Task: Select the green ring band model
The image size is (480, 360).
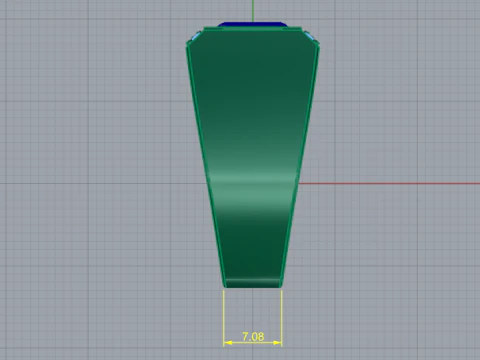Action: [253, 157]
